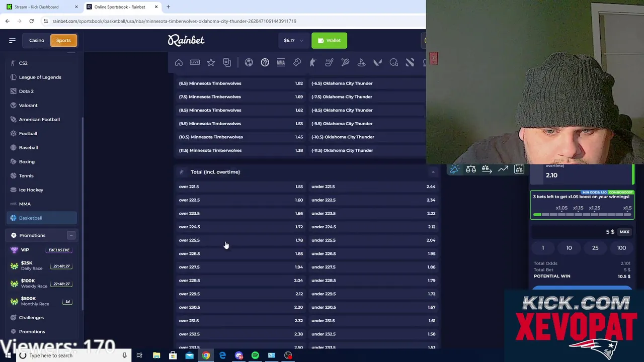Open a new browser tab
The height and width of the screenshot is (362, 644).
click(168, 7)
